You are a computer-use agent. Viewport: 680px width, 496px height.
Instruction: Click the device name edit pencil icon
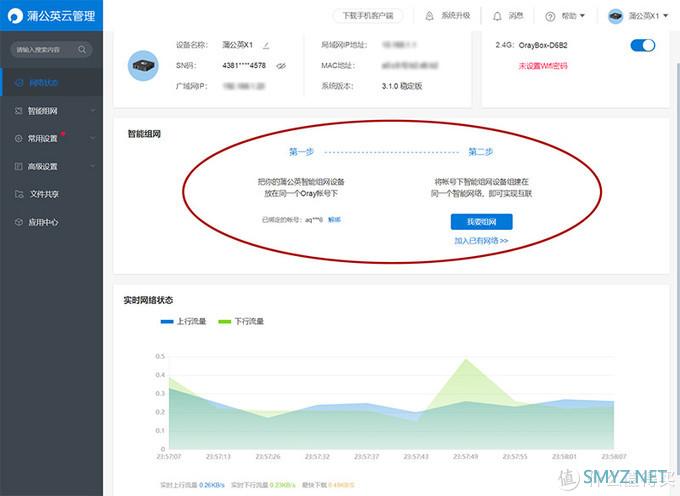coord(266,45)
